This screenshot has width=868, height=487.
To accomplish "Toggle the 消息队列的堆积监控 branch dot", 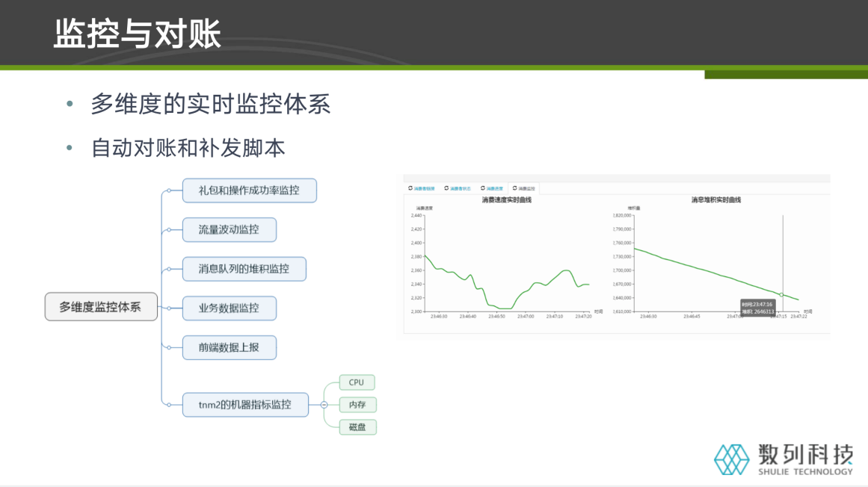I will click(x=167, y=268).
